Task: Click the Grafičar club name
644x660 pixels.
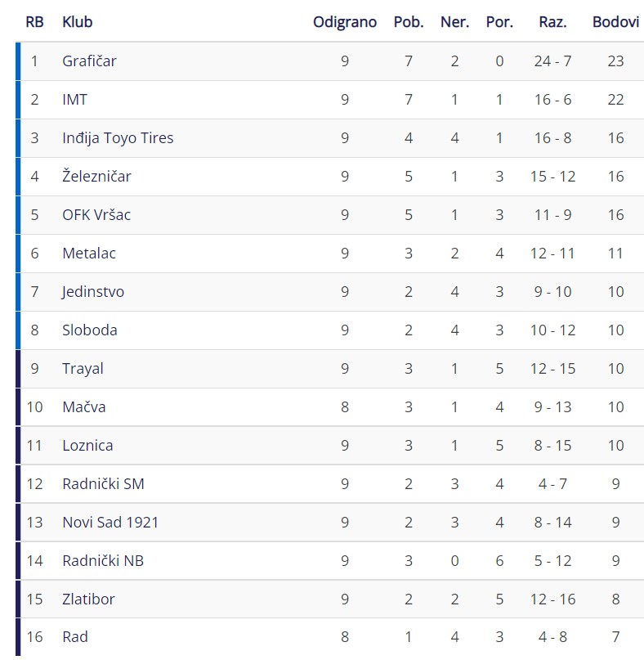Action: pyautogui.click(x=89, y=61)
